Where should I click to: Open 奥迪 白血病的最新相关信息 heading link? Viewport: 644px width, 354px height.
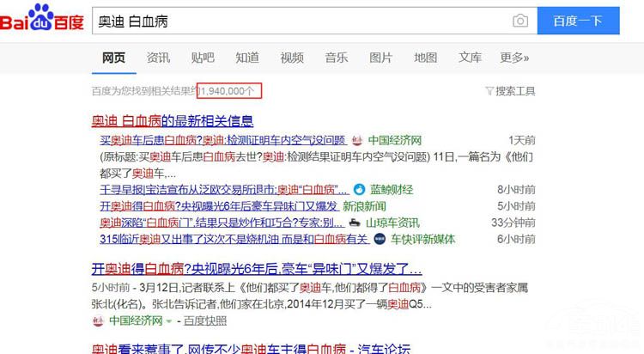point(173,121)
